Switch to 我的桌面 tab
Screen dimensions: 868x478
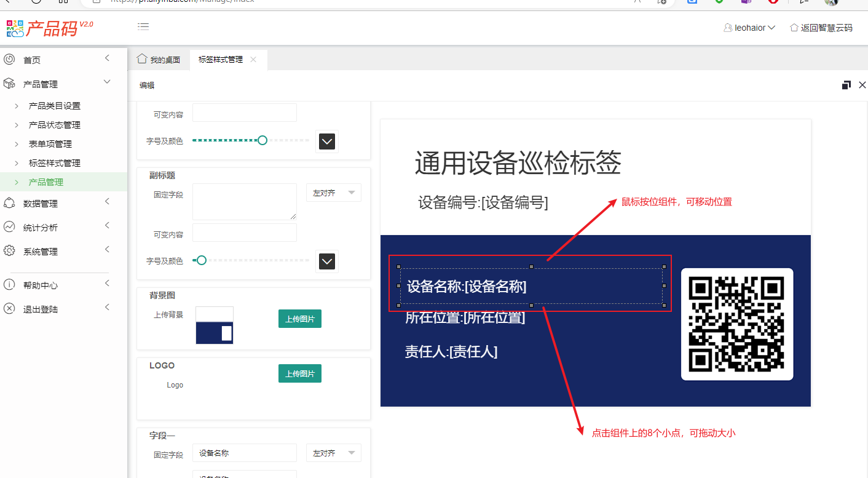[159, 60]
